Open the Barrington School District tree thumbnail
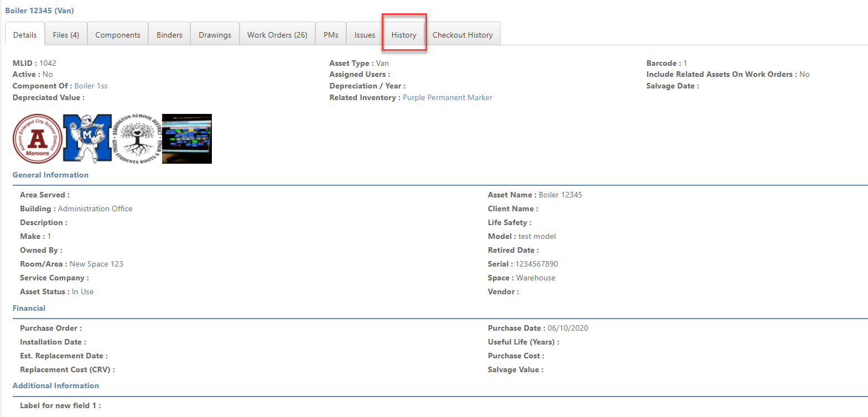The height and width of the screenshot is (417, 868). point(137,139)
